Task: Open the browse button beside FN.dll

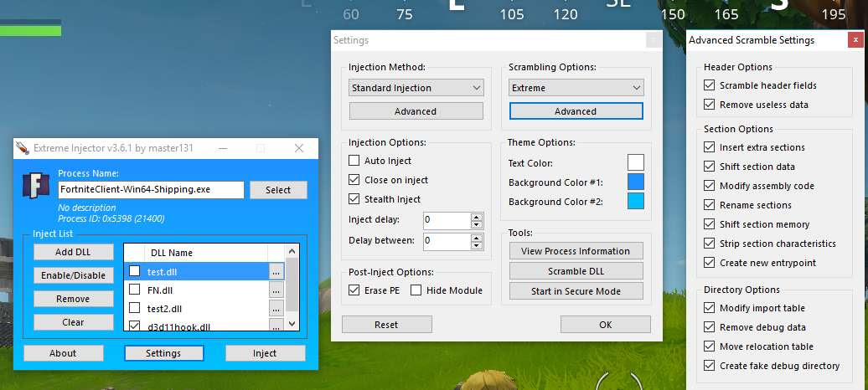Action: point(276,290)
